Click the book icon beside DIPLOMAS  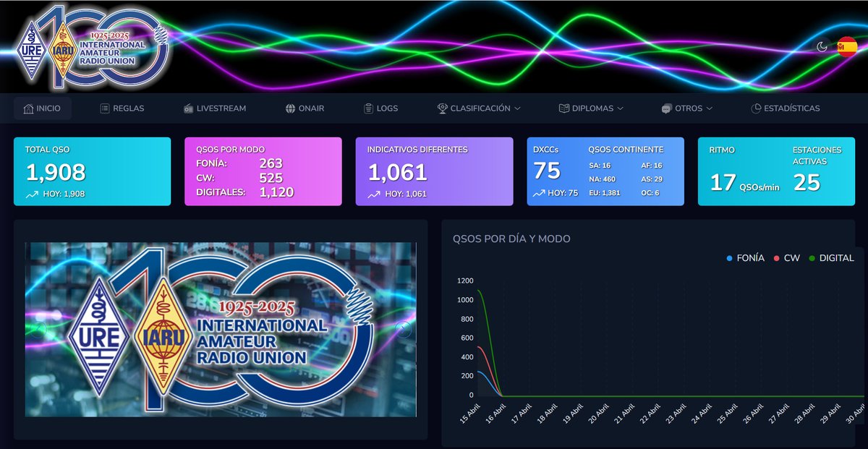tap(564, 108)
